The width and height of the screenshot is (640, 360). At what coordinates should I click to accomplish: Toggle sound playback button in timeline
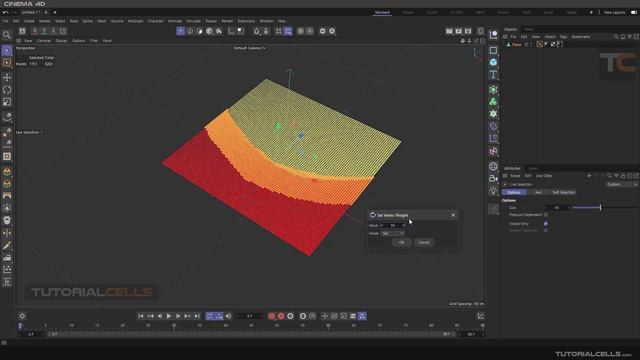229,316
